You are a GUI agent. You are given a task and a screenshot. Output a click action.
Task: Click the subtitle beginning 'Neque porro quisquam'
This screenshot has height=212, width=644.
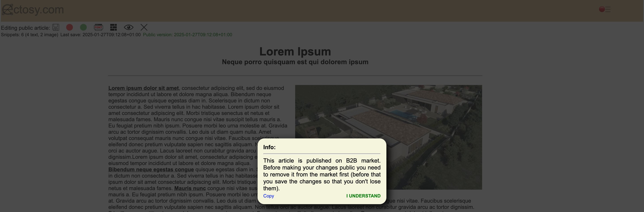tap(295, 62)
